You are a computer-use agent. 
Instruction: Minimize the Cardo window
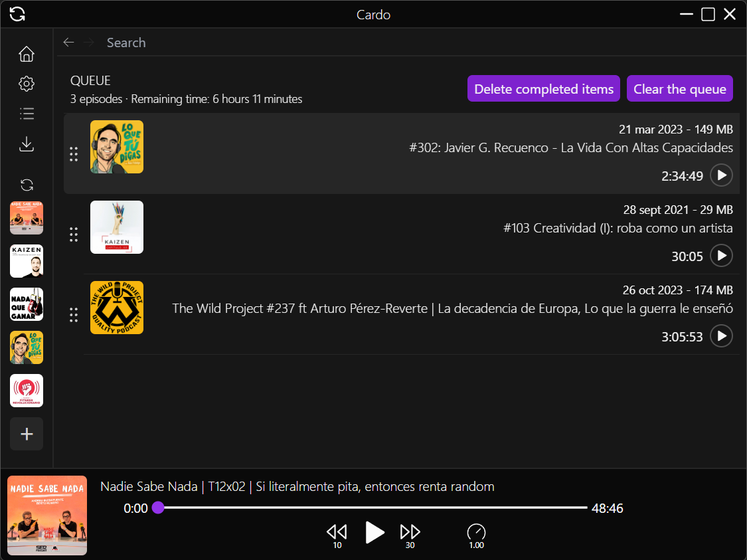coord(686,15)
